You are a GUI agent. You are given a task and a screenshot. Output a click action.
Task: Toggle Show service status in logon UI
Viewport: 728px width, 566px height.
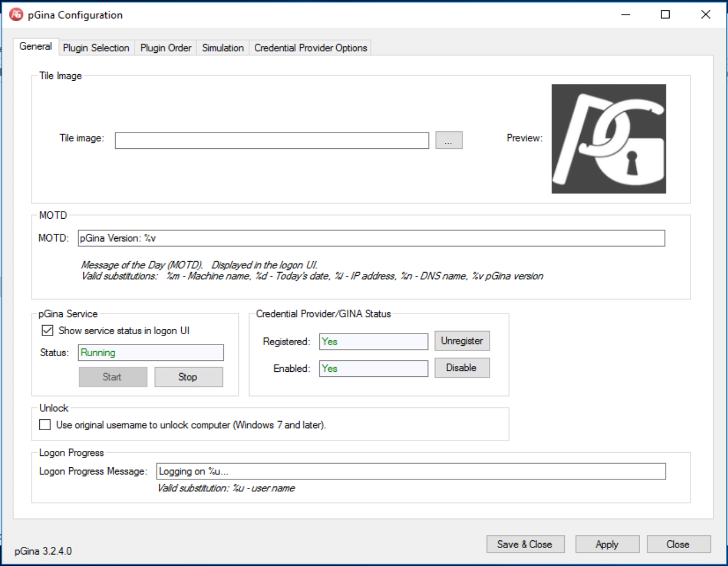[x=47, y=330]
